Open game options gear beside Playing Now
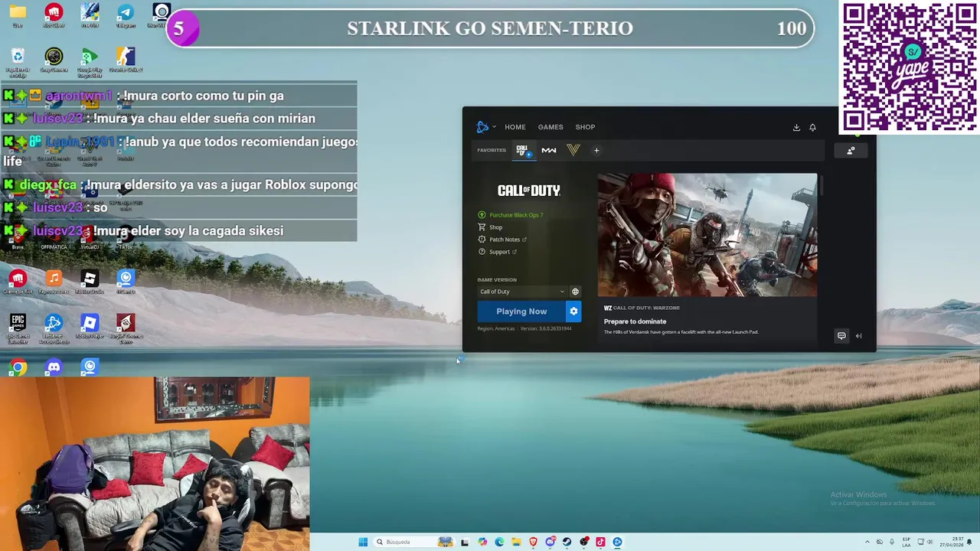980x551 pixels. tap(573, 311)
